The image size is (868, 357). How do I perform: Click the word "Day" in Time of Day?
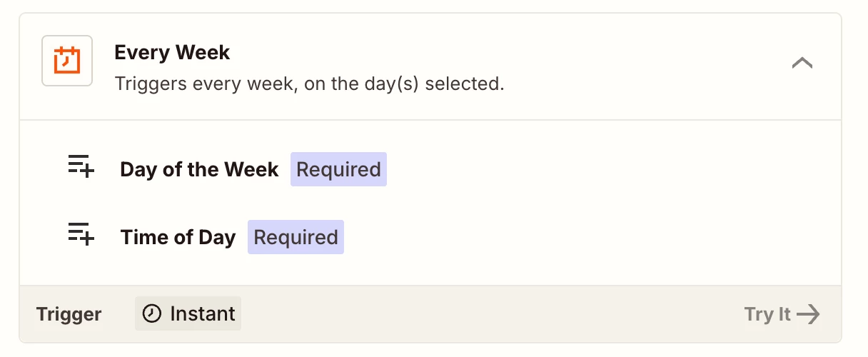tap(217, 237)
